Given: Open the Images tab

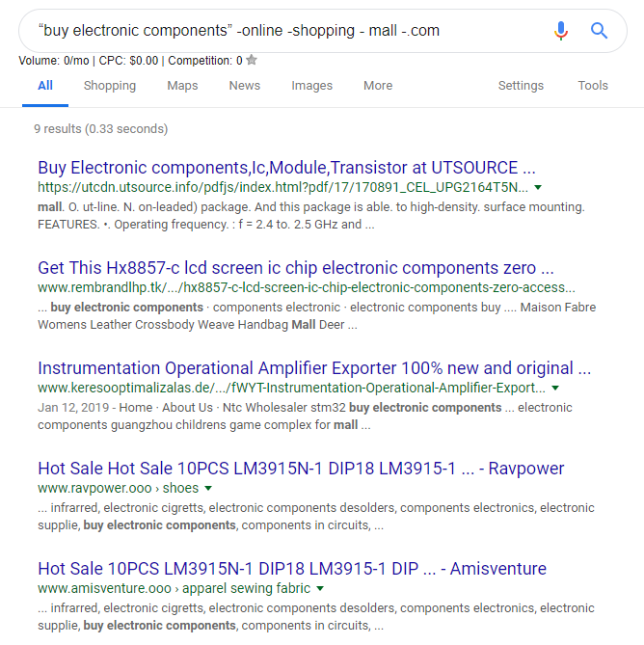Looking at the screenshot, I should point(311,86).
